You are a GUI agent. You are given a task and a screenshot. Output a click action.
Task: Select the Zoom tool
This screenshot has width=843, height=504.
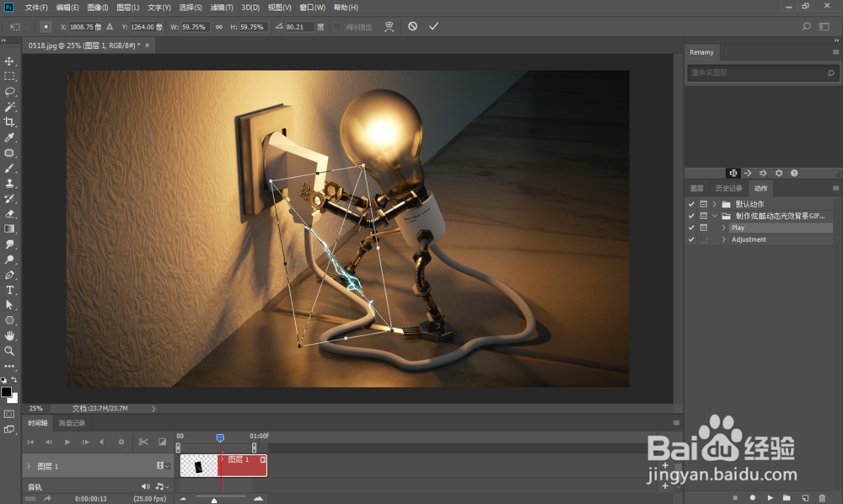pyautogui.click(x=9, y=351)
